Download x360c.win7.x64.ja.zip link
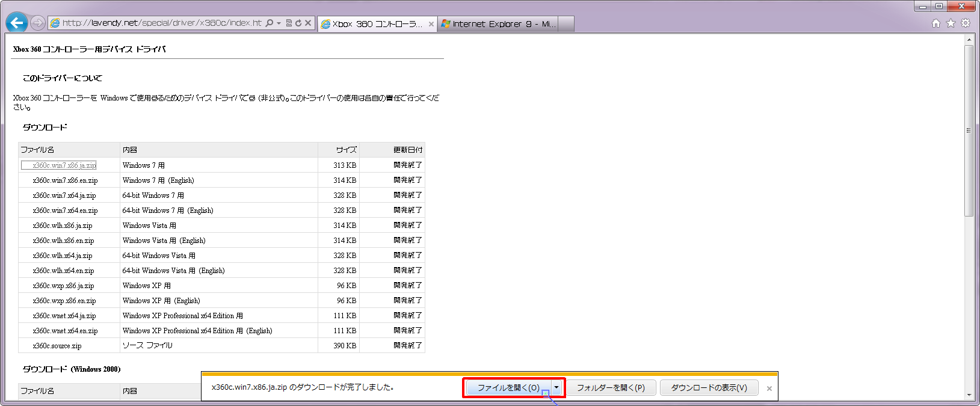980x406 pixels. click(64, 195)
